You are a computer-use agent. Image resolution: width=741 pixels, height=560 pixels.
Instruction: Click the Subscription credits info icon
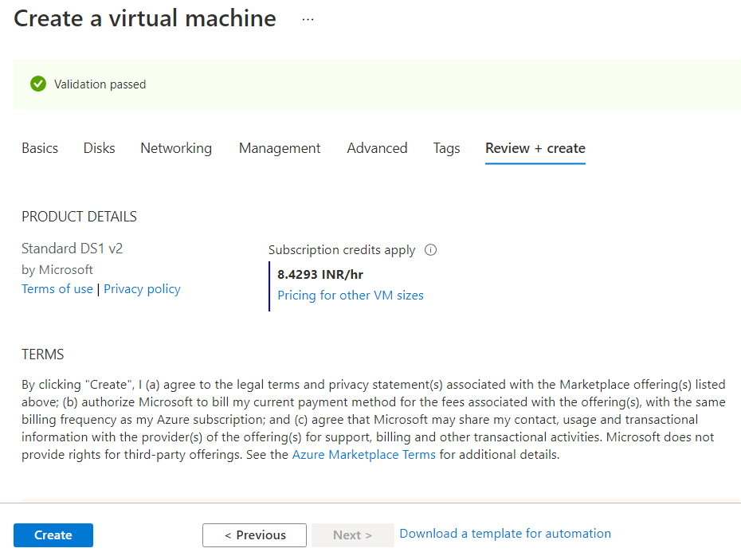pyautogui.click(x=430, y=249)
